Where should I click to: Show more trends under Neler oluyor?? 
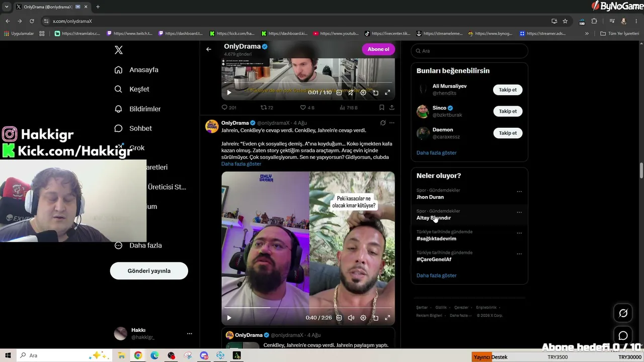pyautogui.click(x=436, y=276)
